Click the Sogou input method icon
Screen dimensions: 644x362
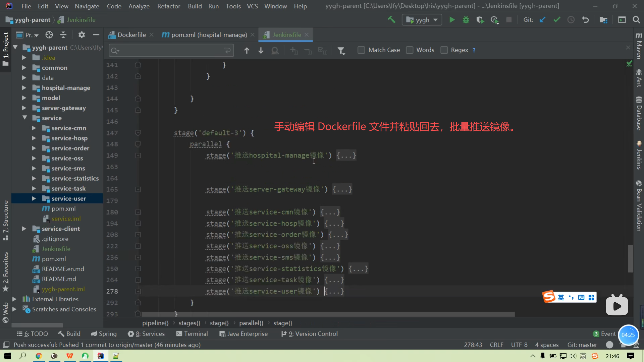click(x=549, y=297)
